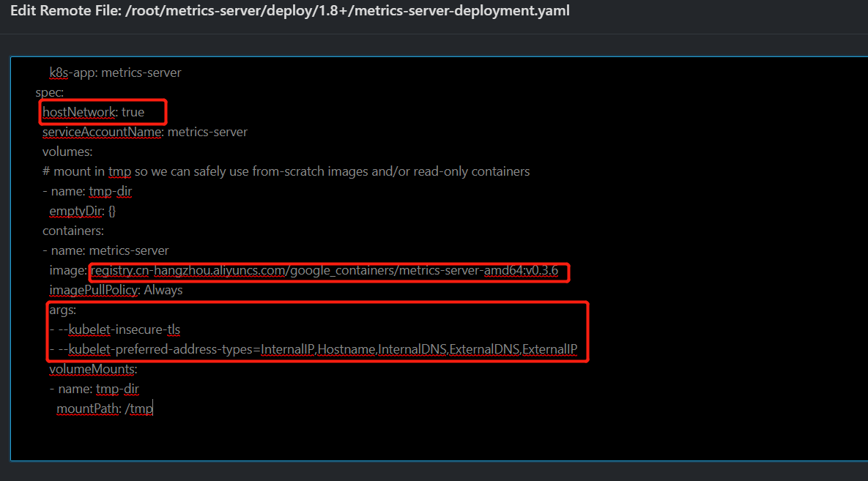Click the 'mountPath: /tmp' line
The width and height of the screenshot is (868, 481).
click(105, 409)
